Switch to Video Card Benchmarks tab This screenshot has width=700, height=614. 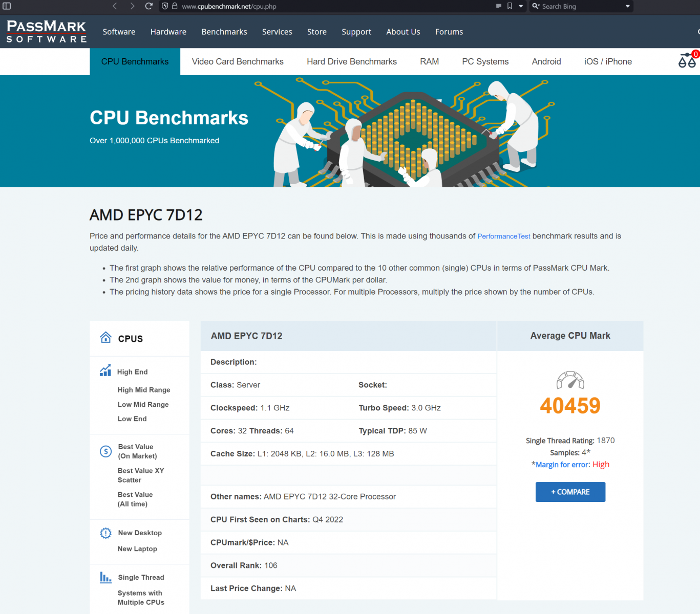(238, 61)
